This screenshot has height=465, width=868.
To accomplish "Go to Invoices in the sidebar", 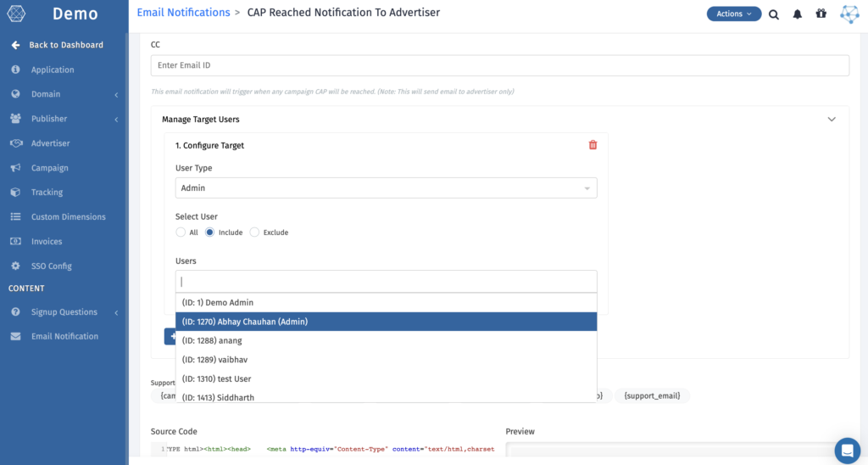I will pyautogui.click(x=47, y=242).
